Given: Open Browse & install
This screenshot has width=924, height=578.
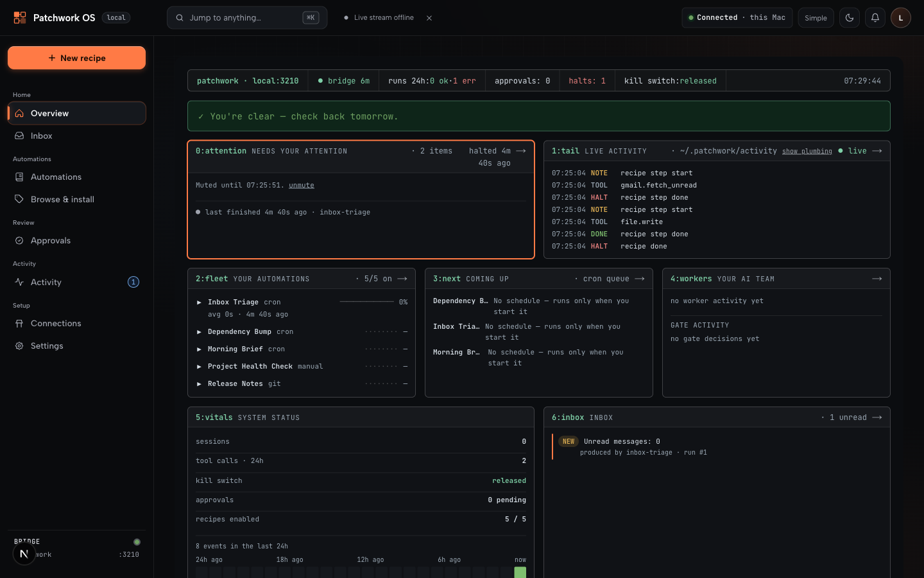Looking at the screenshot, I should click(76, 199).
